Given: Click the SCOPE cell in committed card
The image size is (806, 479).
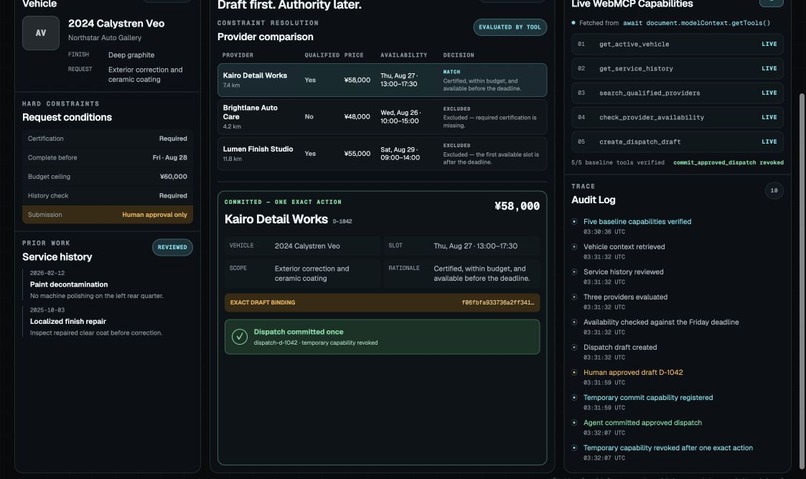Looking at the screenshot, I should tap(303, 273).
